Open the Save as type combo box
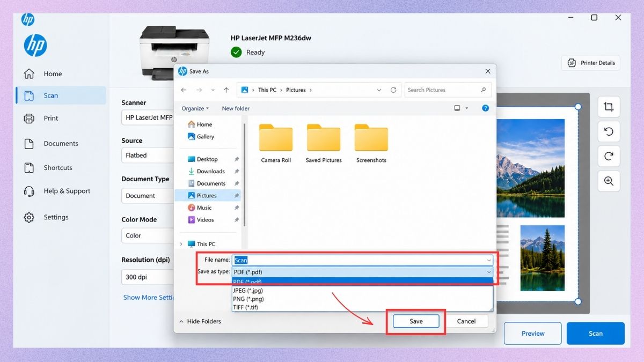This screenshot has height=362, width=644. click(x=362, y=272)
